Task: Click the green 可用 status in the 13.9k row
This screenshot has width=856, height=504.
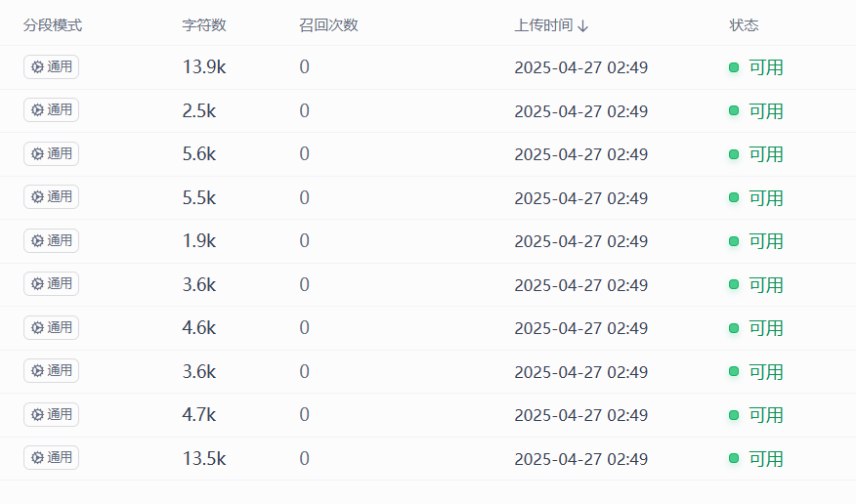Action: click(756, 67)
